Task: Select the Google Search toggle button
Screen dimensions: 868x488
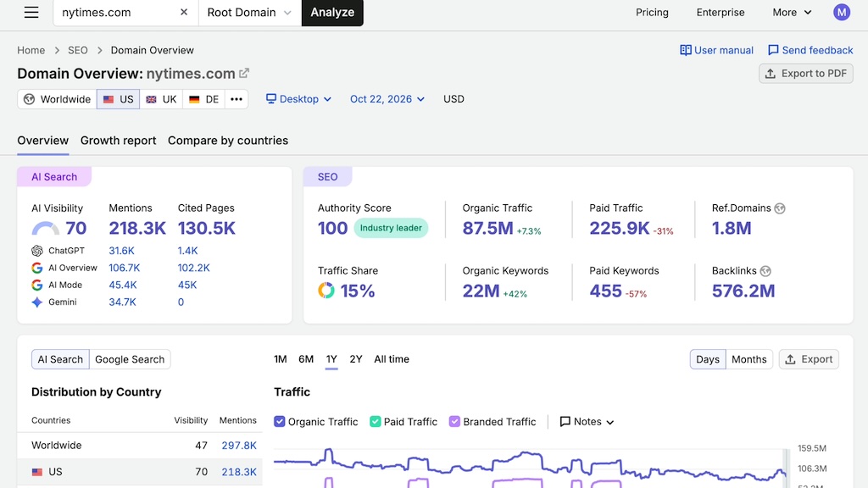Action: click(130, 359)
